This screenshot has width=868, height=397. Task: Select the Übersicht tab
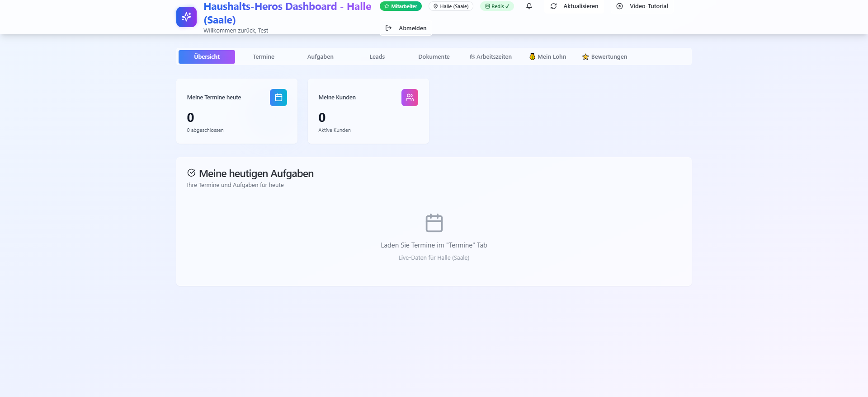207,57
